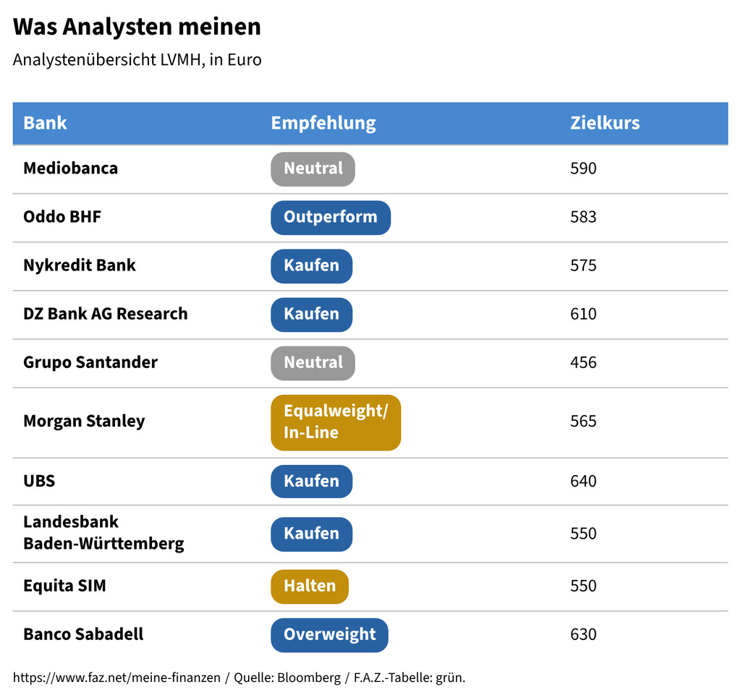741x700 pixels.
Task: Select Kaufen badge in DZ Bank row
Action: coord(311,314)
